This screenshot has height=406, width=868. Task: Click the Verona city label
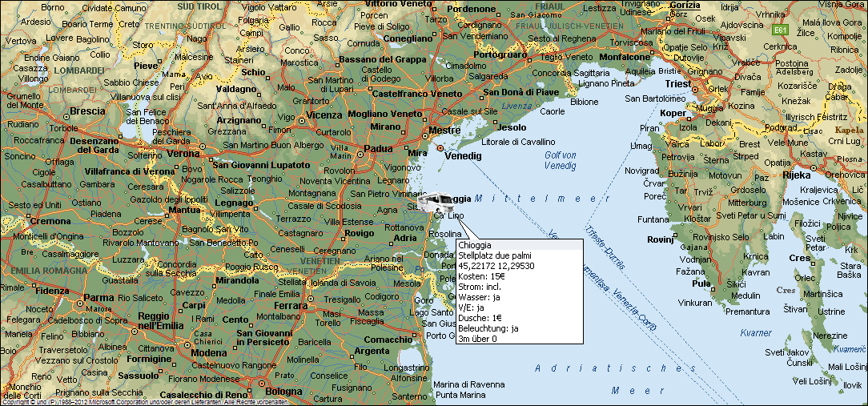tap(183, 153)
